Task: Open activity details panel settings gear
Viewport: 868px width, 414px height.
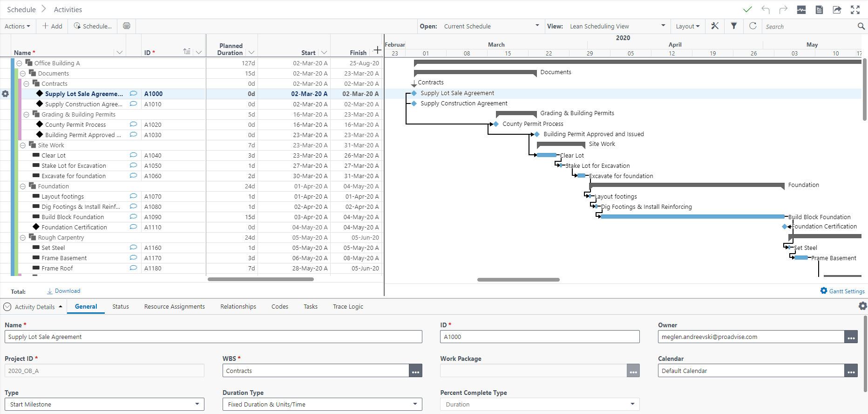Action: pos(862,306)
